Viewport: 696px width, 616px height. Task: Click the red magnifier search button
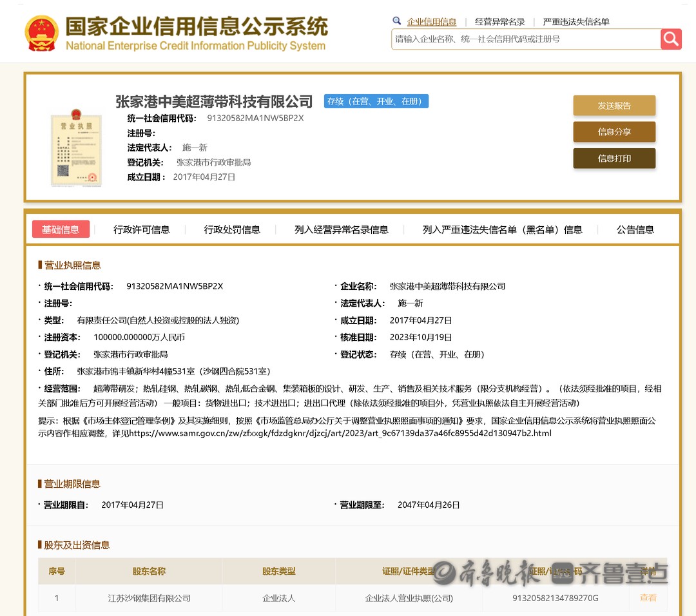[671, 39]
